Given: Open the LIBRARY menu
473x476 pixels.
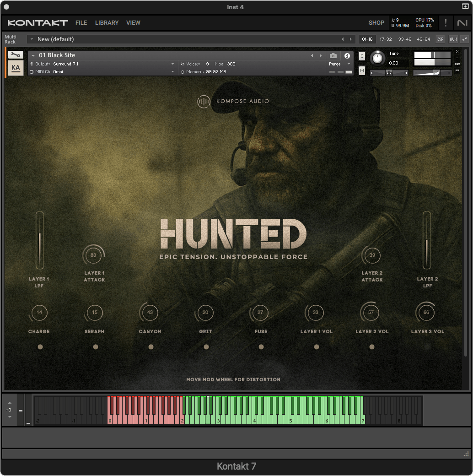Looking at the screenshot, I should (107, 23).
